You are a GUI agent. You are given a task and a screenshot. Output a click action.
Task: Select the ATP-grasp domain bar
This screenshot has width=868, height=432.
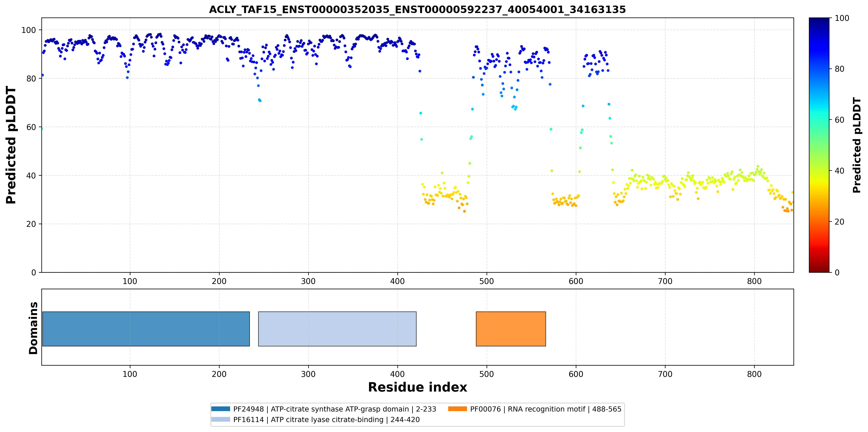click(x=146, y=329)
